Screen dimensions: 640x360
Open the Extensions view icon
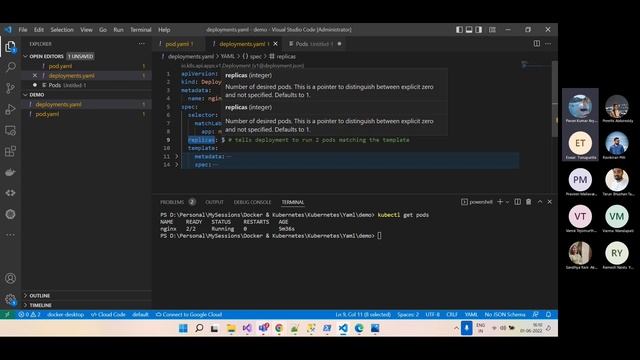click(x=11, y=151)
